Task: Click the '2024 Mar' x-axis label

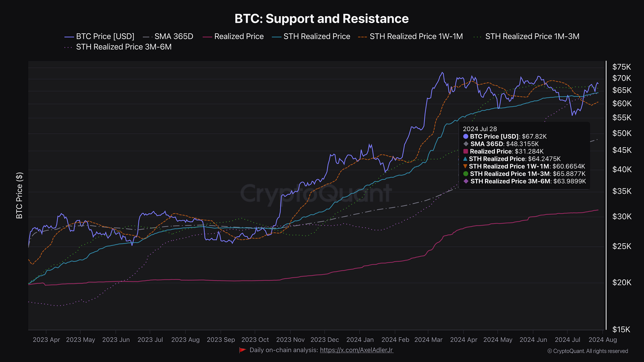Action: point(428,340)
